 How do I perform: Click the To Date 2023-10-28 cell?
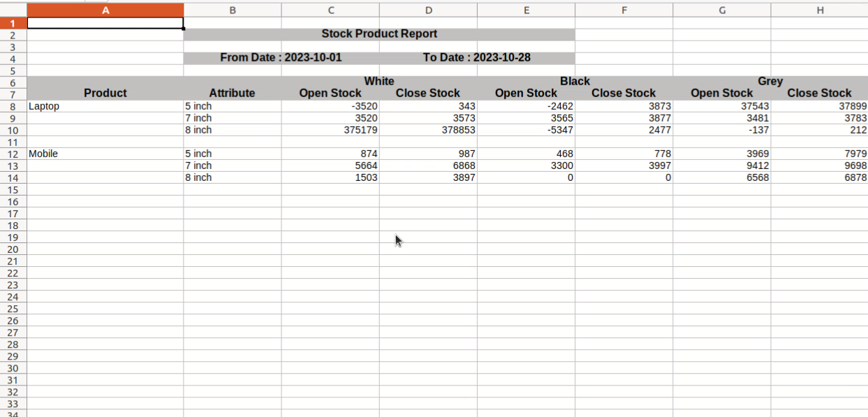click(x=477, y=58)
